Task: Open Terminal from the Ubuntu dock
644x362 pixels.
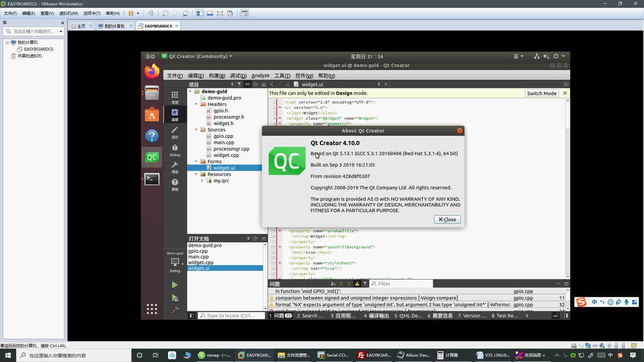Action: tap(152, 179)
